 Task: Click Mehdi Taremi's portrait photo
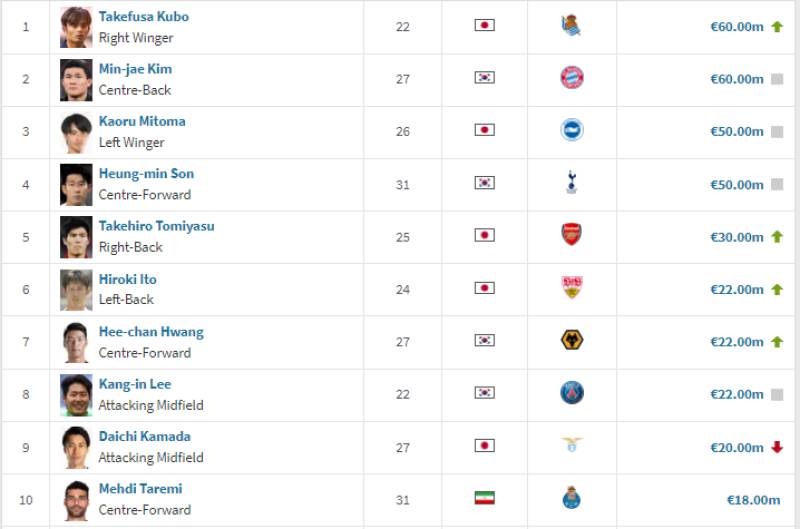(76, 500)
